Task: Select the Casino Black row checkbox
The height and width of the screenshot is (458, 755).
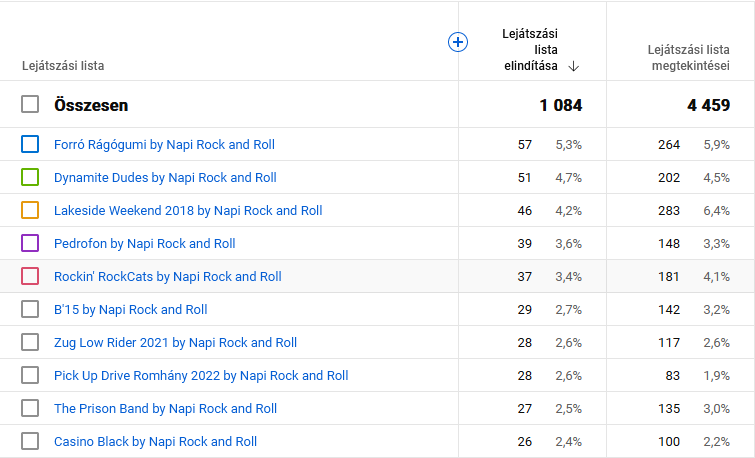Action: coord(30,441)
